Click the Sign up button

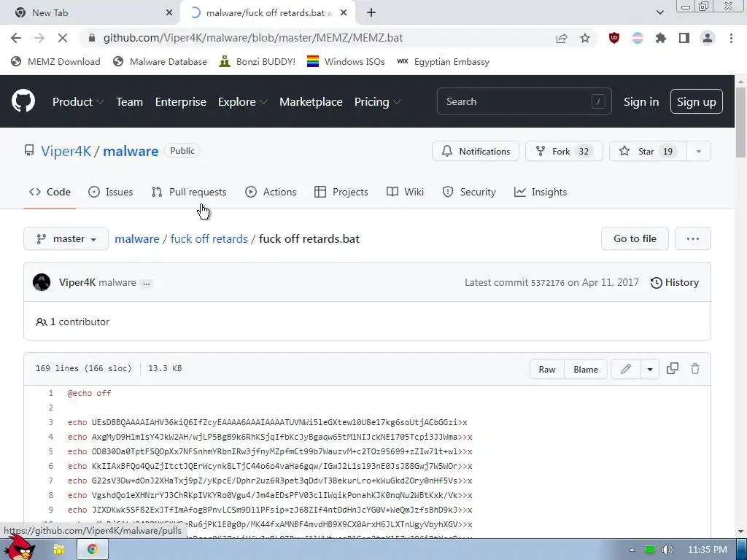pos(697,101)
